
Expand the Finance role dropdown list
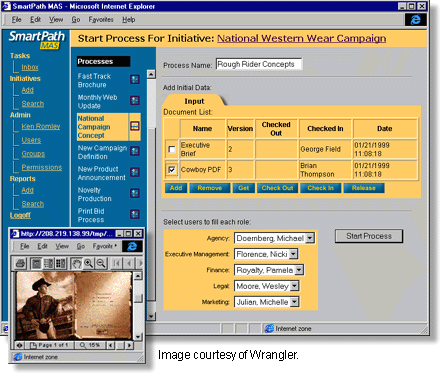pos(299,270)
